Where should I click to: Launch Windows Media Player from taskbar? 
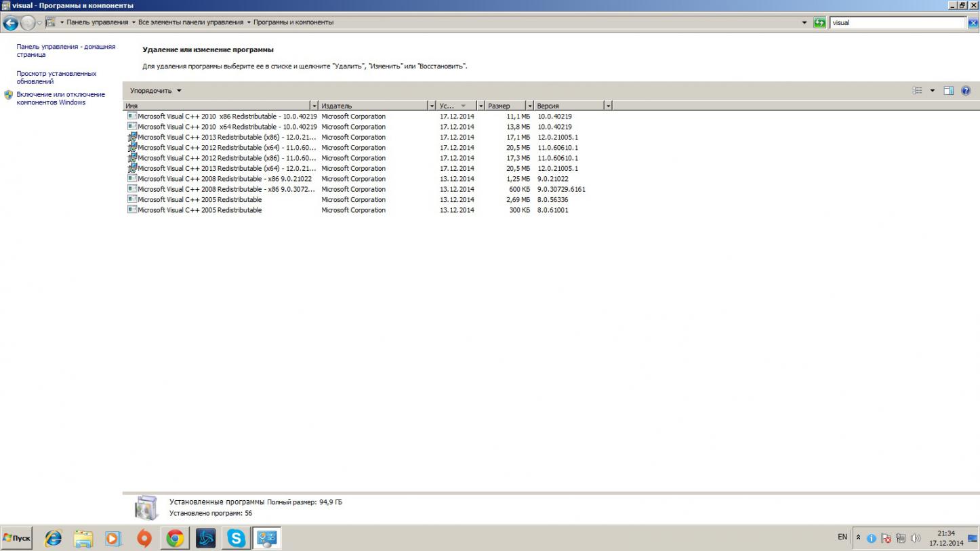click(x=113, y=538)
